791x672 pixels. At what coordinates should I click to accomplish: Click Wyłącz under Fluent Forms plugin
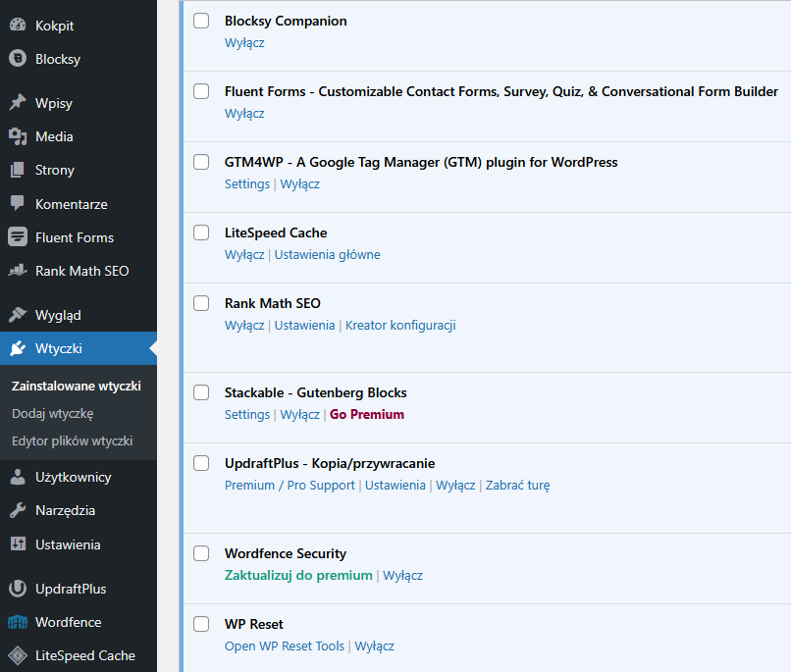pyautogui.click(x=244, y=114)
